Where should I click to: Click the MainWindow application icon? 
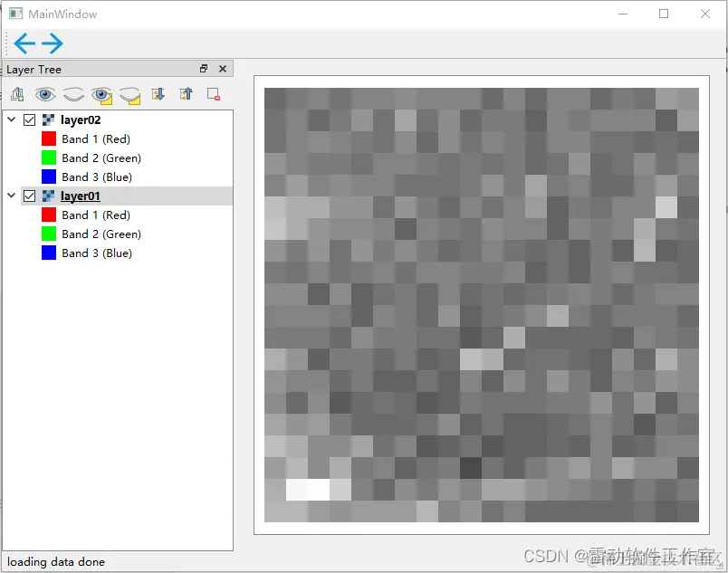point(15,14)
